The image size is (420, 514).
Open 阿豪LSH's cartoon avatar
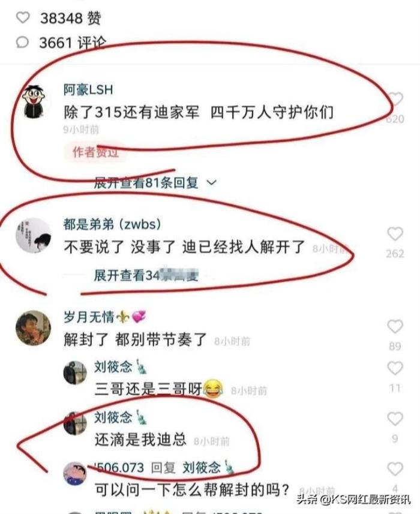tap(34, 100)
